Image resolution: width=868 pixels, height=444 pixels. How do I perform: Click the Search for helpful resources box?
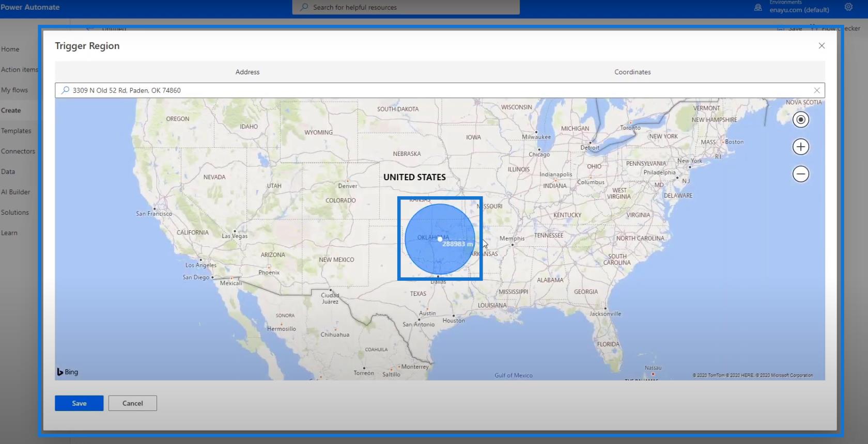(406, 7)
